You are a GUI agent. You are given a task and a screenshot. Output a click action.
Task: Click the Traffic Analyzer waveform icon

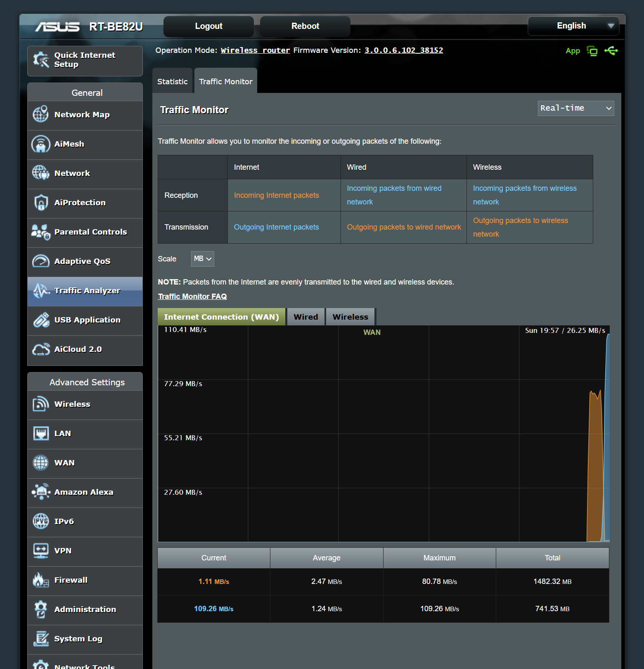41,290
